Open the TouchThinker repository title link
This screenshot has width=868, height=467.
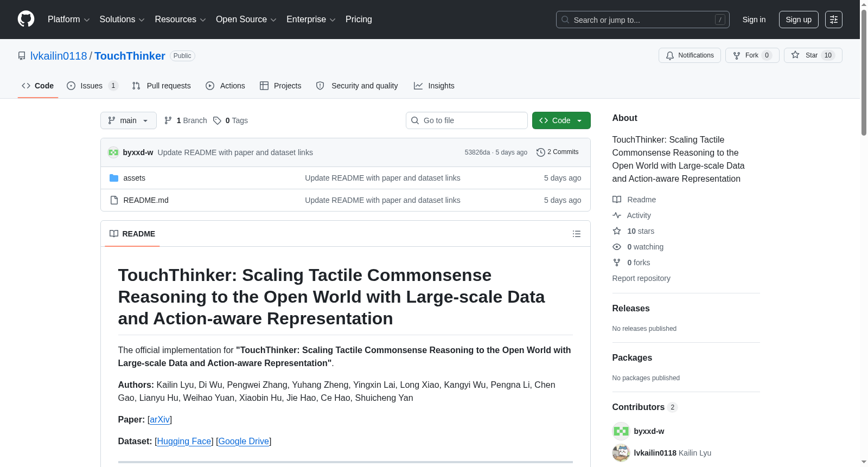130,56
